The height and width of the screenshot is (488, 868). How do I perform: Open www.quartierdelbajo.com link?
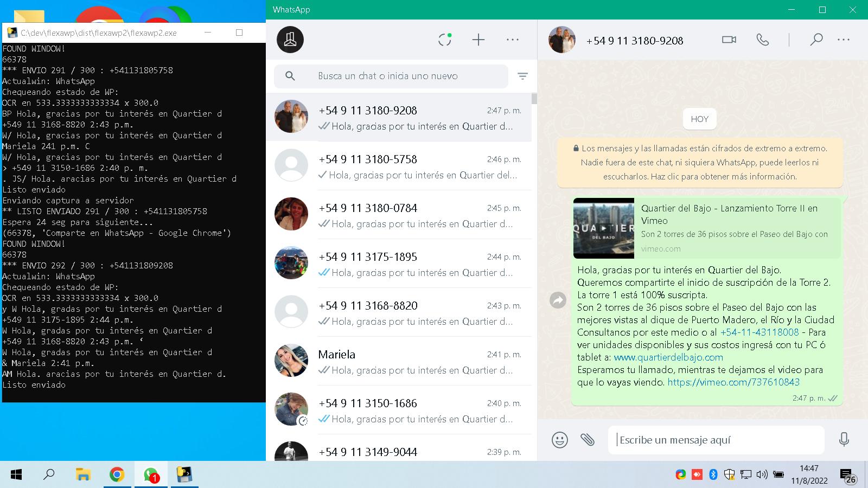(x=668, y=357)
